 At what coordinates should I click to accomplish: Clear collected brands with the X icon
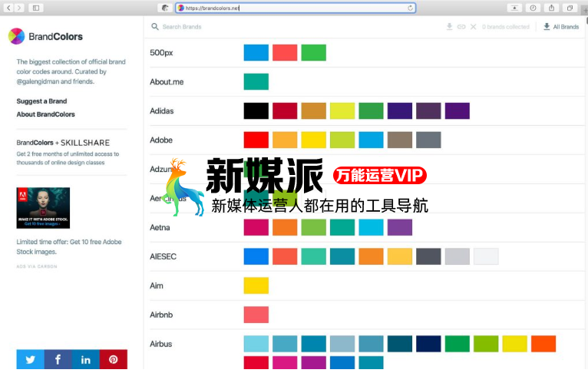click(474, 27)
